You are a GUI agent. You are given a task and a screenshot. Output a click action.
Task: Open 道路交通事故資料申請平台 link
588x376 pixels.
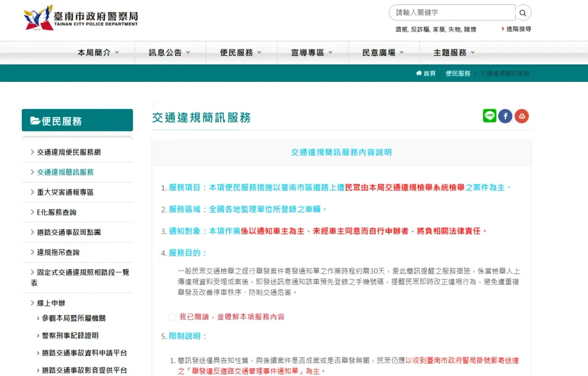[x=84, y=353]
